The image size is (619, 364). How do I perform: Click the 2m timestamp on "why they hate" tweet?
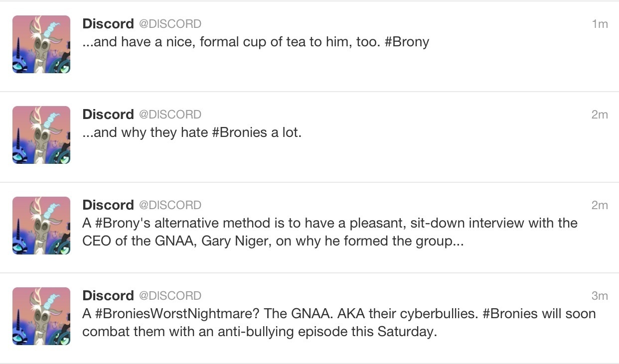(599, 115)
